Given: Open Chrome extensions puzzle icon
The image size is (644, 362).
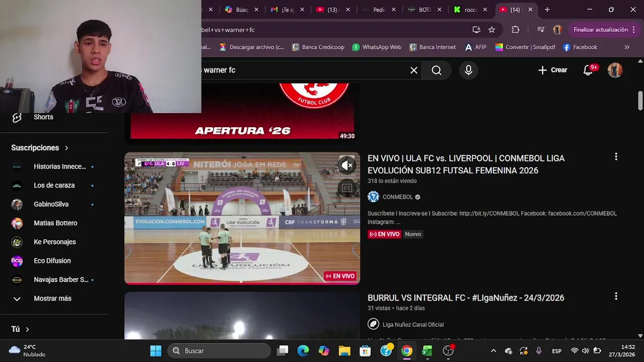Looking at the screenshot, I should pyautogui.click(x=515, y=30).
